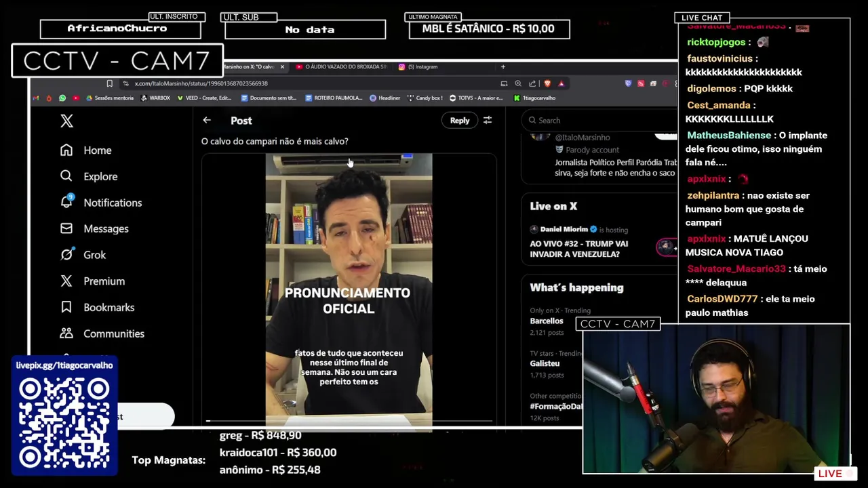Close the Marsinho on X tab

tap(282, 66)
